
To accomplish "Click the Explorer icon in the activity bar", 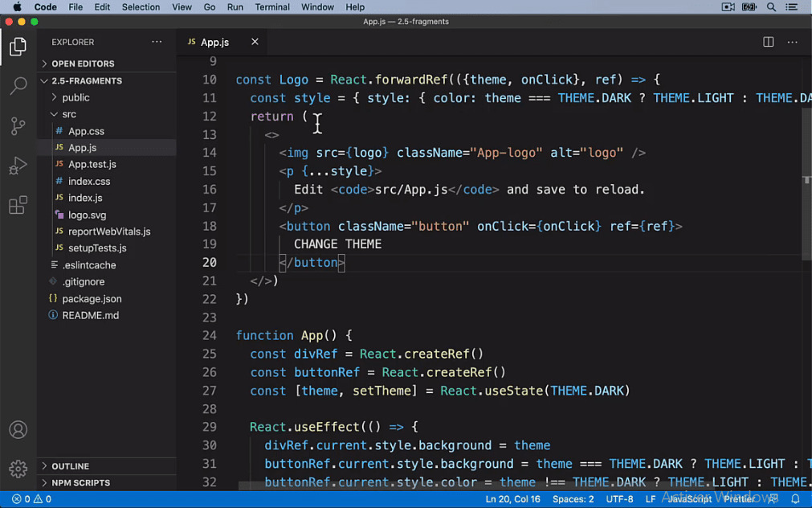I will [x=18, y=47].
